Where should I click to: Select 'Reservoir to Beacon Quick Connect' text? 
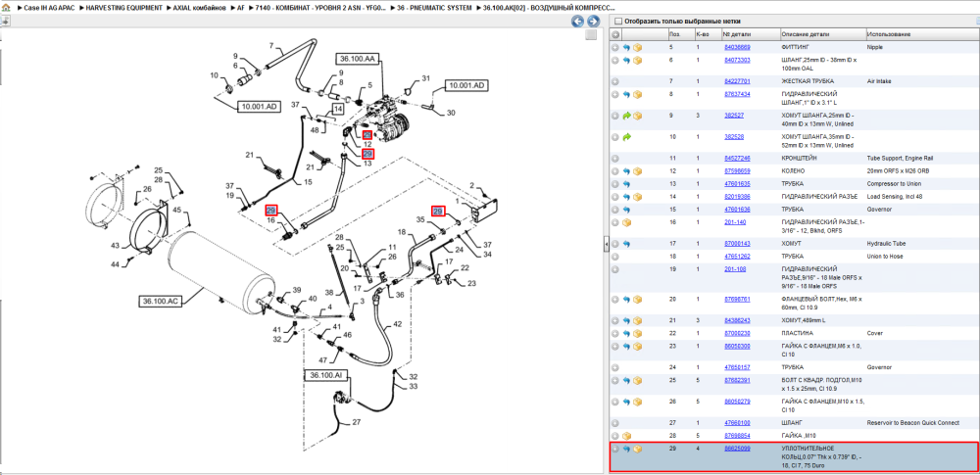[x=912, y=423]
